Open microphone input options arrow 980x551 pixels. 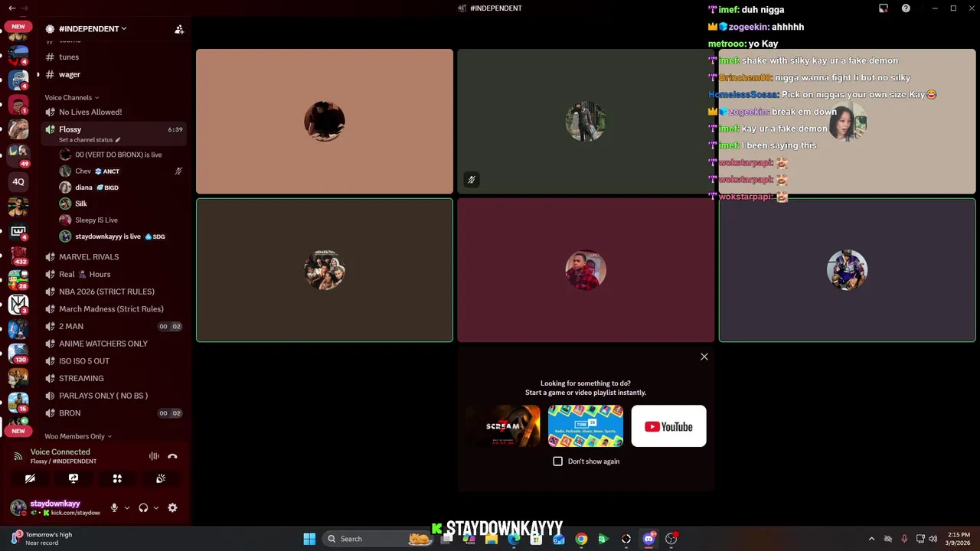pyautogui.click(x=127, y=507)
